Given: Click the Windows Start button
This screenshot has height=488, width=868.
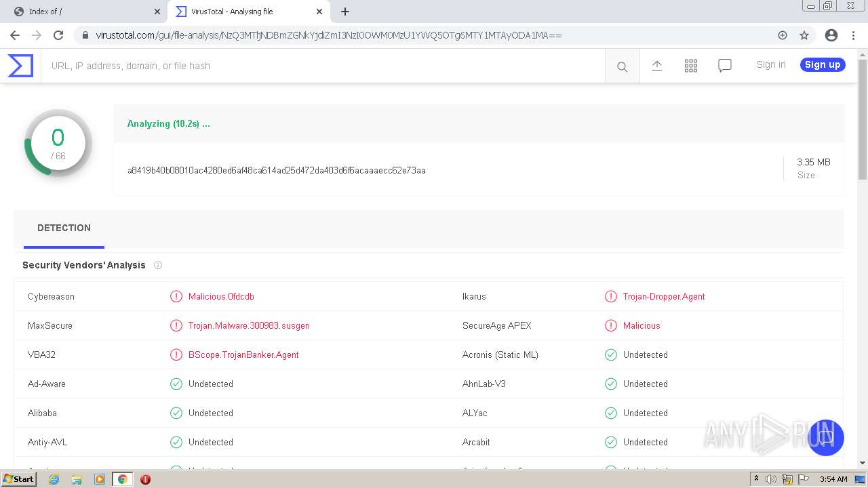Looking at the screenshot, I should [18, 479].
